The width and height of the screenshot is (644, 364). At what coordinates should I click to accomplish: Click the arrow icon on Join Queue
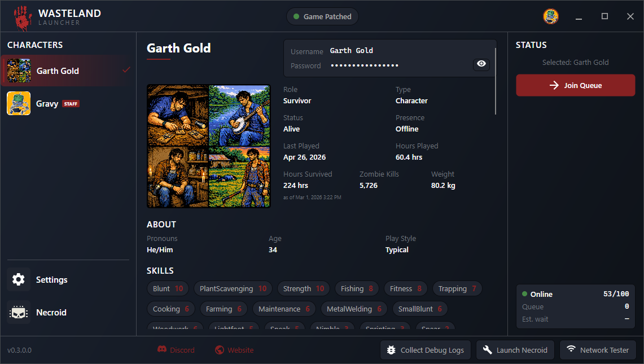(x=554, y=85)
